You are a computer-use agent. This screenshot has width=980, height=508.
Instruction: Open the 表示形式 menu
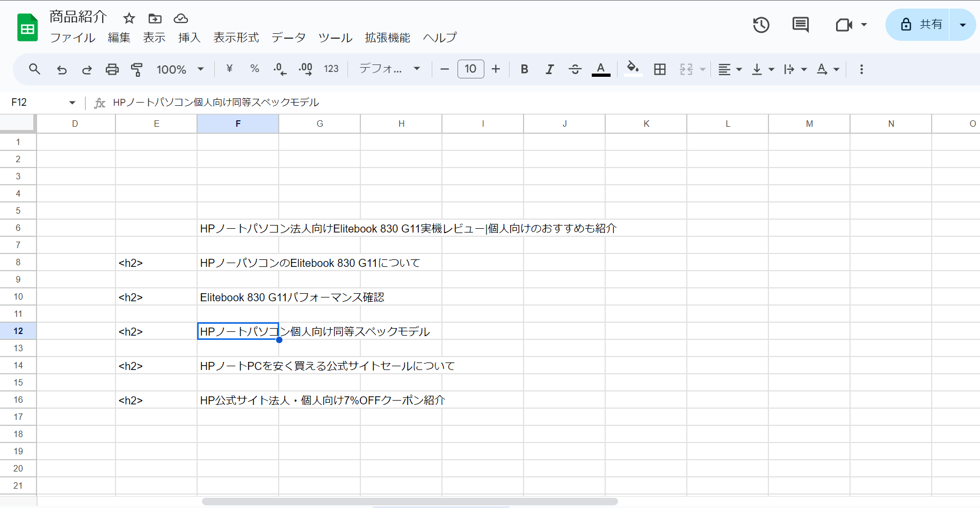point(236,38)
